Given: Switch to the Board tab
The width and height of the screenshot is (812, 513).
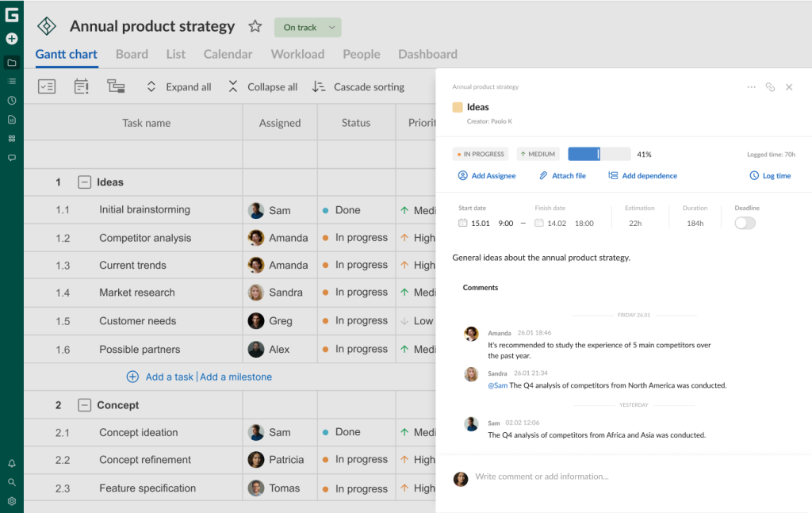Looking at the screenshot, I should 132,54.
